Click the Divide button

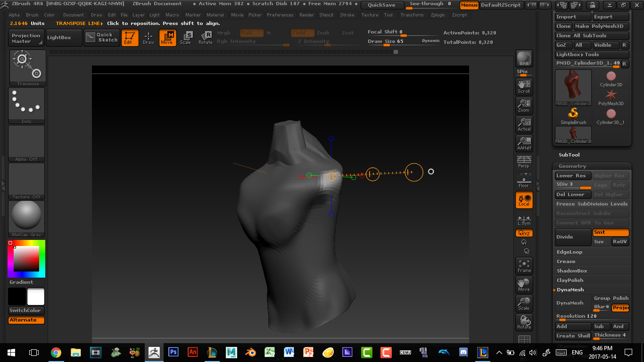point(573,237)
